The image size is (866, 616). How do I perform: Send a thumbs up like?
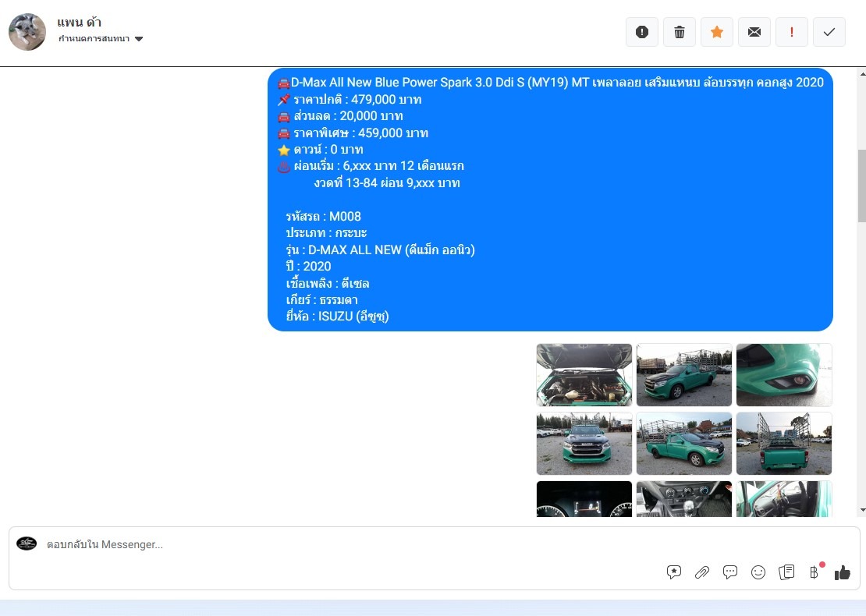coord(843,572)
